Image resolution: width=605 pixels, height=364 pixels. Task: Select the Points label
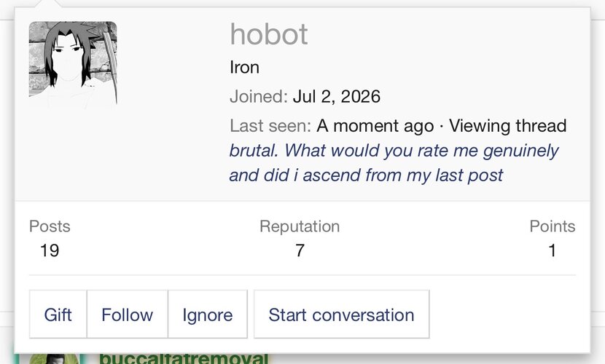coord(552,226)
